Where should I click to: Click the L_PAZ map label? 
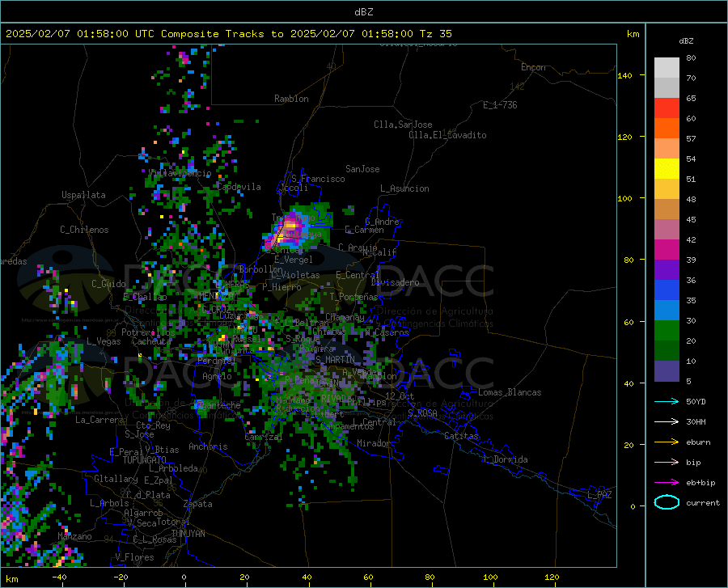coord(599,495)
